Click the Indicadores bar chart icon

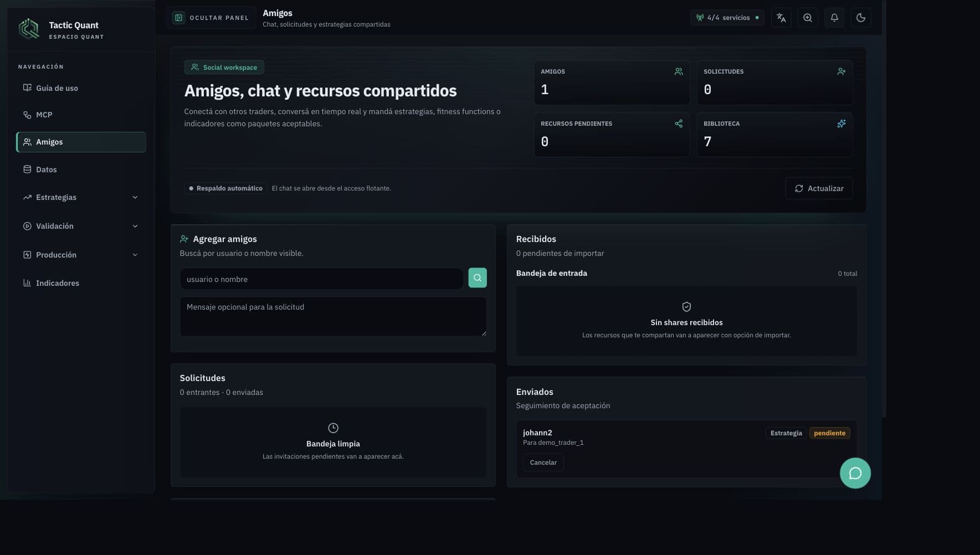(x=27, y=283)
